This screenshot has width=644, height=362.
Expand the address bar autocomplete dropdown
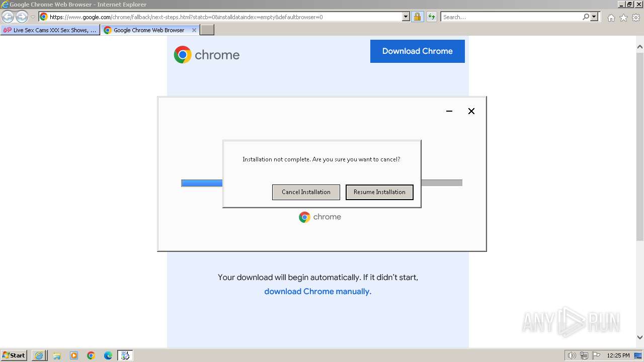[406, 17]
